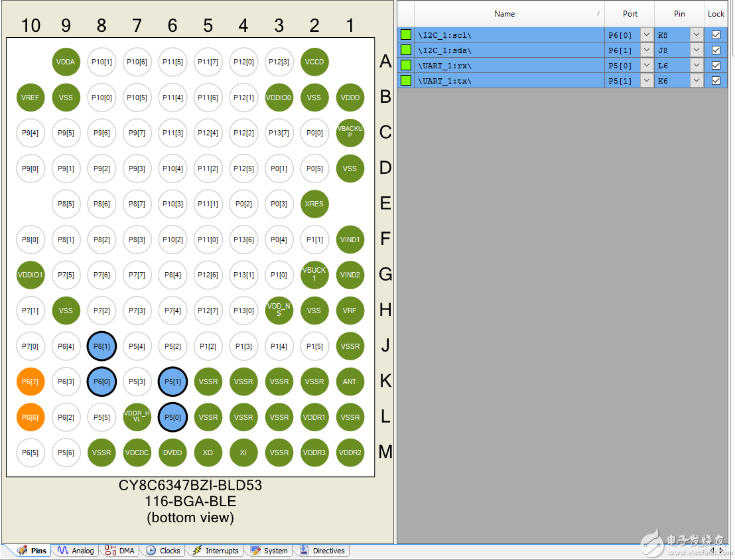Click the XRES reset pin
Viewport: 735px width, 560px height.
point(314,204)
